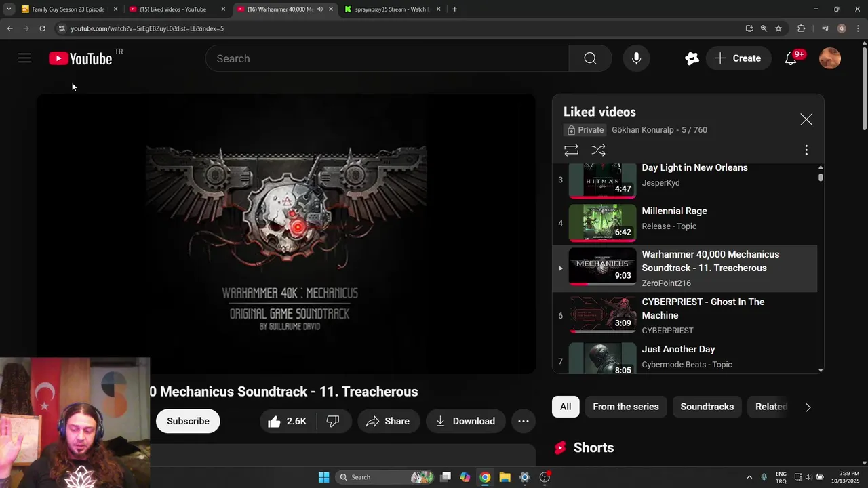Open the YouTube guide hamburger menu
The height and width of the screenshot is (488, 868).
pyautogui.click(x=24, y=58)
